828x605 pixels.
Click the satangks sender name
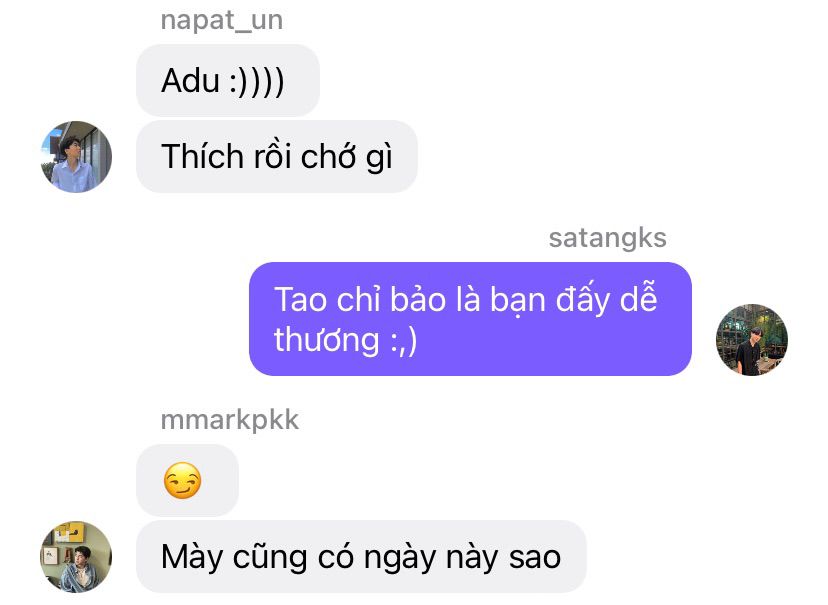[x=607, y=239]
